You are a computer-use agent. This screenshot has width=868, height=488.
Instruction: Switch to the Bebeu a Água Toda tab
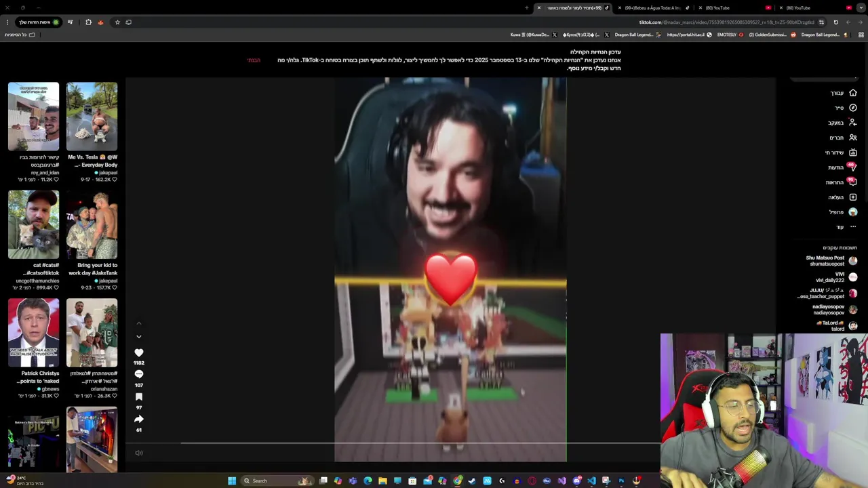click(652, 7)
